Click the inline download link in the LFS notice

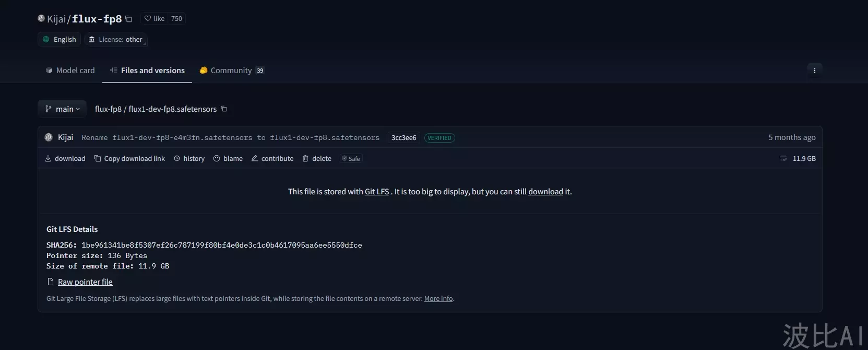(545, 192)
